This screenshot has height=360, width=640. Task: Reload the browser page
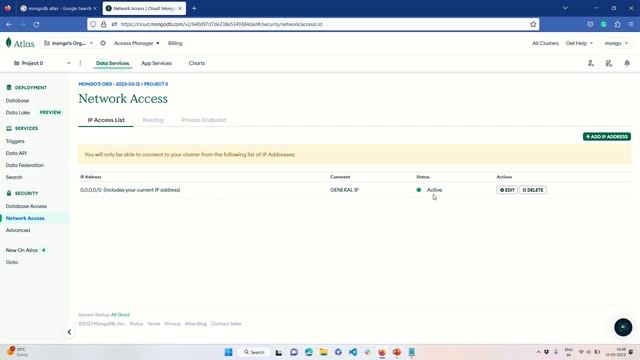tap(36, 24)
